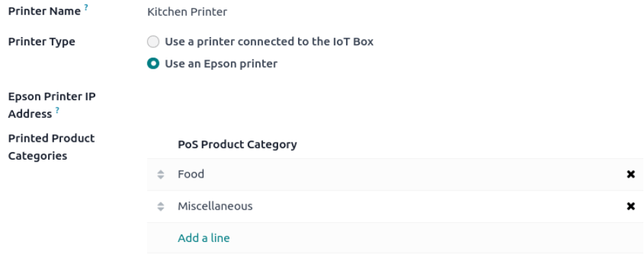Grab the Miscellaneous row reorder handle
This screenshot has height=255, width=644.
160,206
